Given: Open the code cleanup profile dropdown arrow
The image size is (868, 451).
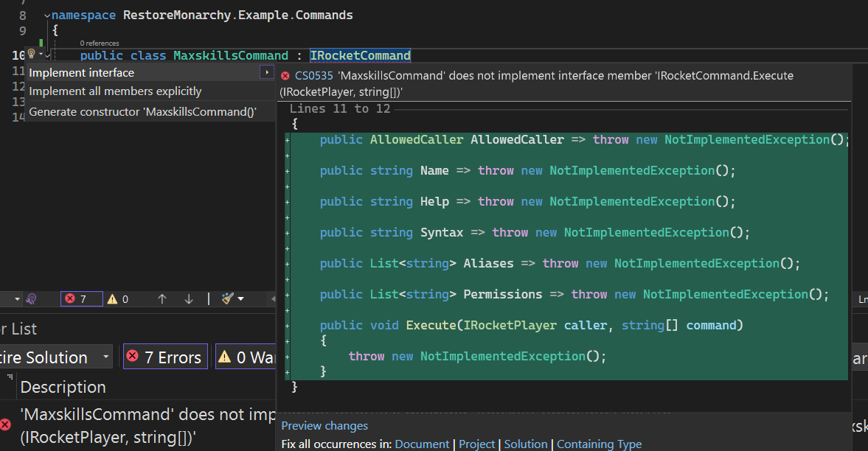Looking at the screenshot, I should coord(241,299).
